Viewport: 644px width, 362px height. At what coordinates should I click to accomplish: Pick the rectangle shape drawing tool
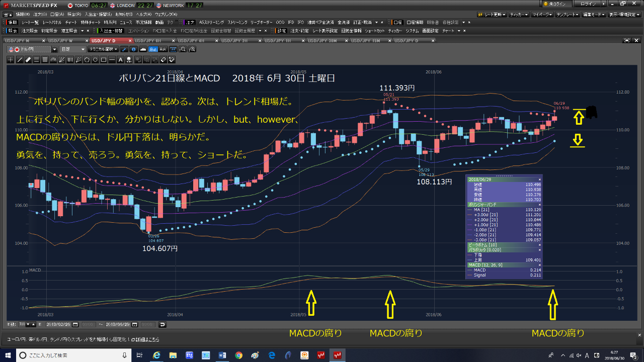pyautogui.click(x=104, y=59)
